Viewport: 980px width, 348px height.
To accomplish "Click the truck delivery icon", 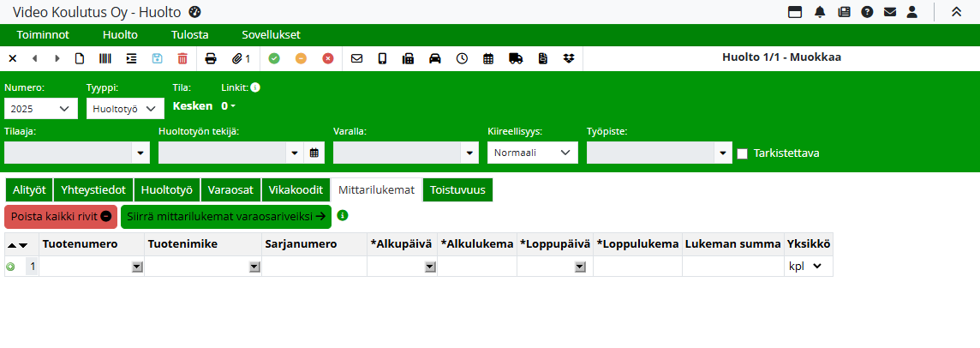I will 516,58.
